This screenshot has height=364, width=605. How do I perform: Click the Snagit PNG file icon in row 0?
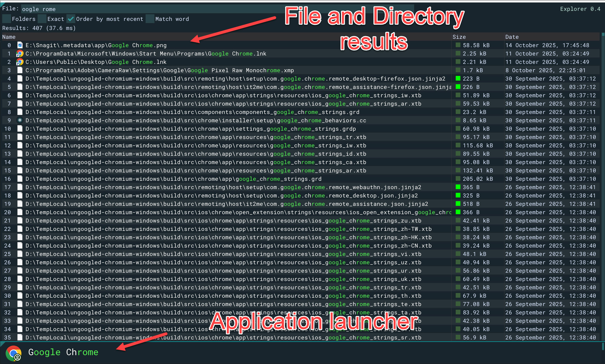(20, 45)
